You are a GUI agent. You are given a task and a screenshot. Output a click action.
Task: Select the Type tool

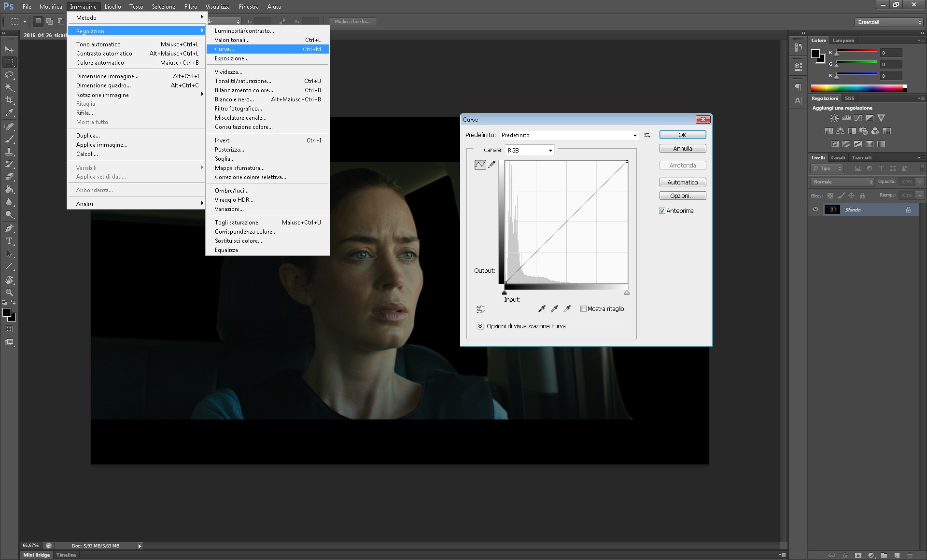tap(9, 240)
